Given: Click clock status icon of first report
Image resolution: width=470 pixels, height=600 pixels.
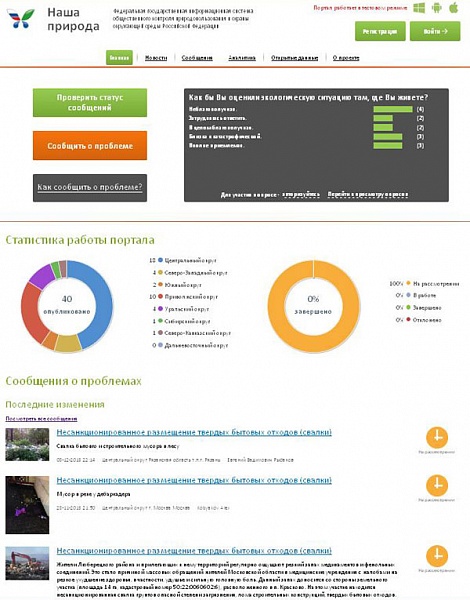Looking at the screenshot, I should [437, 437].
